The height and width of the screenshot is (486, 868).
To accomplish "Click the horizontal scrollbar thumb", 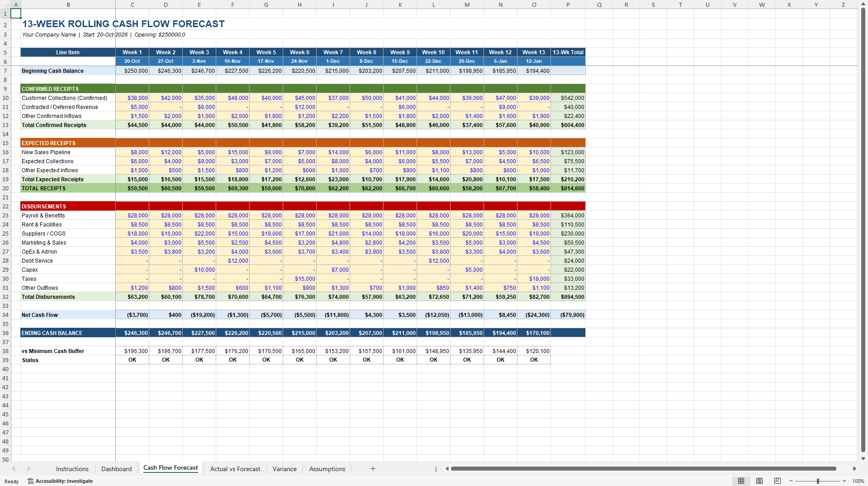I will 643,469.
